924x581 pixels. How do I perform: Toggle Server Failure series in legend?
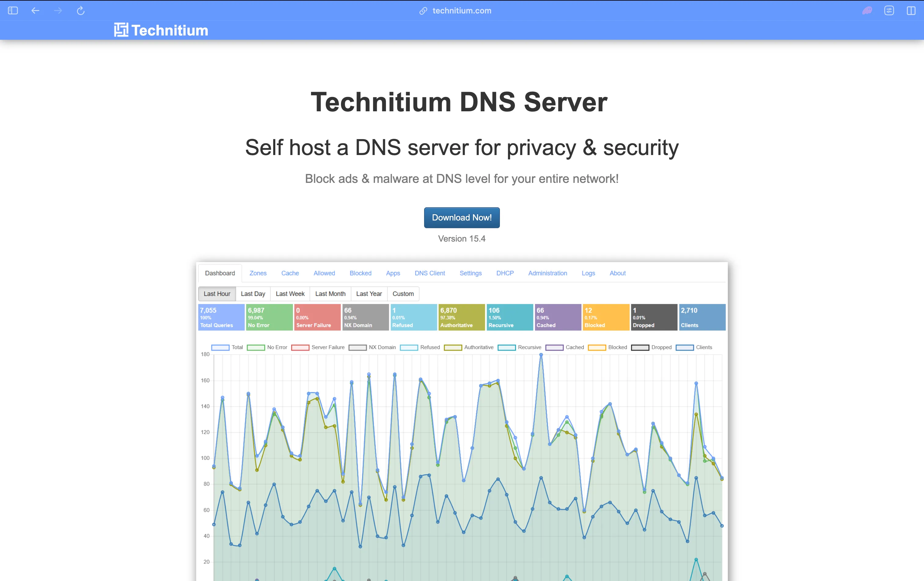(318, 347)
